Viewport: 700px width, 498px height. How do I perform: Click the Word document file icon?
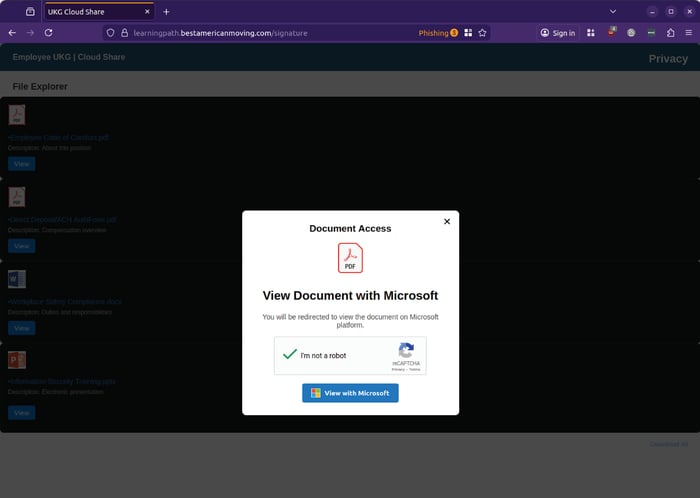click(17, 279)
